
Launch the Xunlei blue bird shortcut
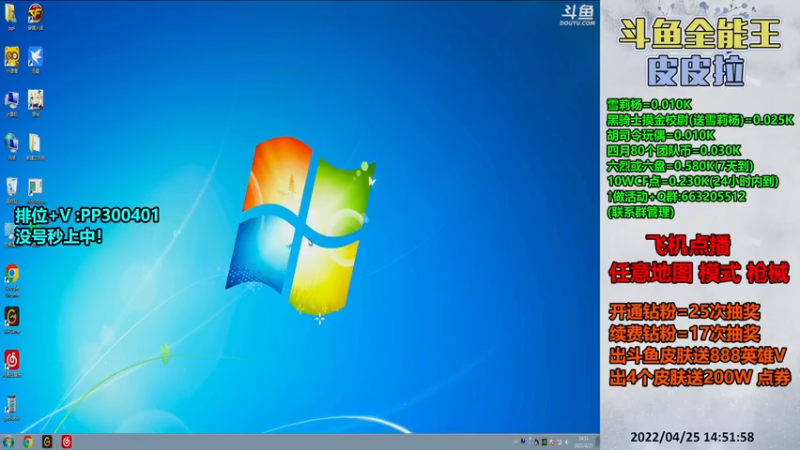[35, 60]
